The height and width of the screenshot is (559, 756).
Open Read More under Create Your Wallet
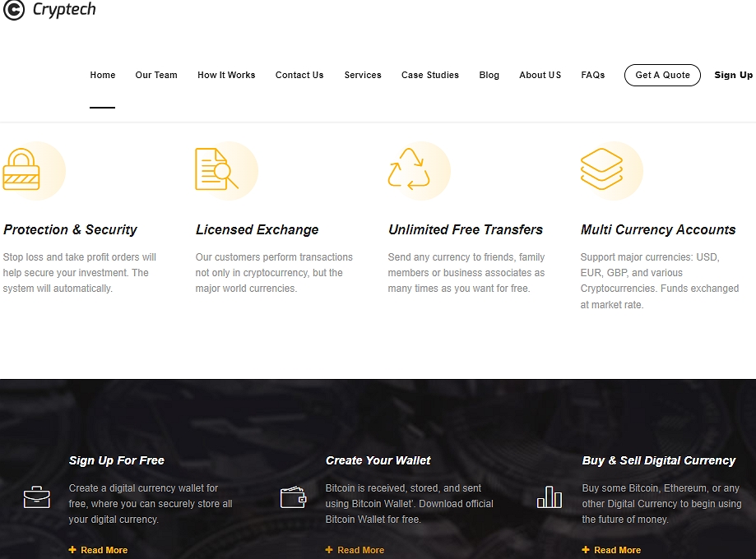pos(360,550)
